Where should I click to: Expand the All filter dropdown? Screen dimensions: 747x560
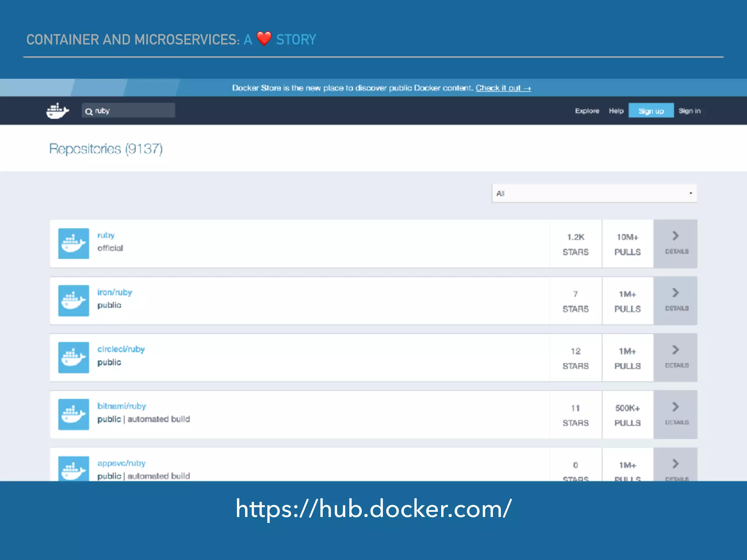595,193
